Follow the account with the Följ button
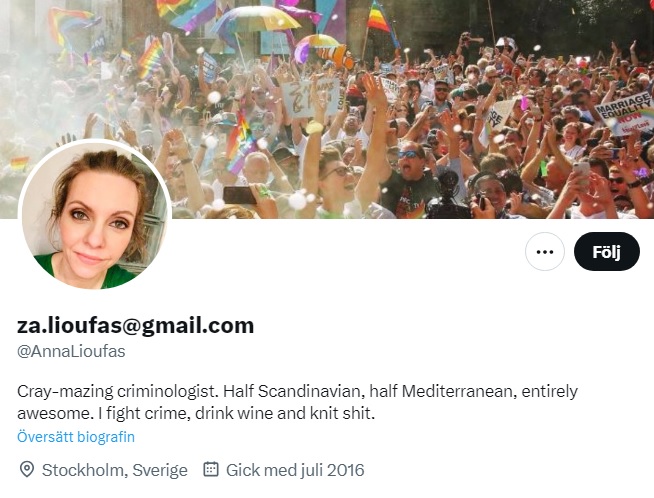Image resolution: width=654 pixels, height=498 pixels. 606,252
